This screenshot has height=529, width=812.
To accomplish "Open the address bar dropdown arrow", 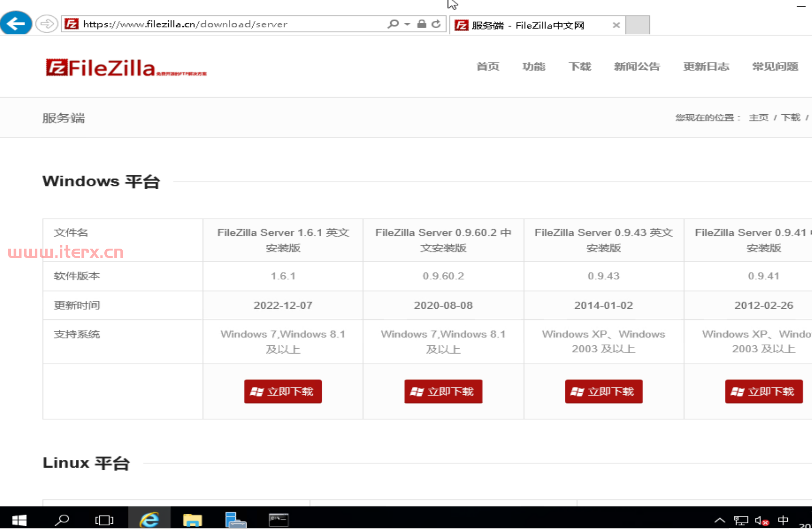I will click(x=407, y=24).
